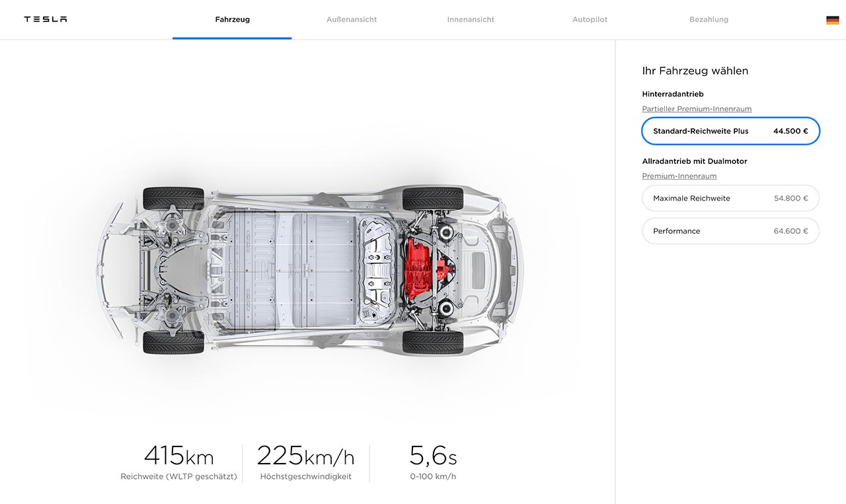Click the 5,6s acceleration stat

pyautogui.click(x=432, y=462)
